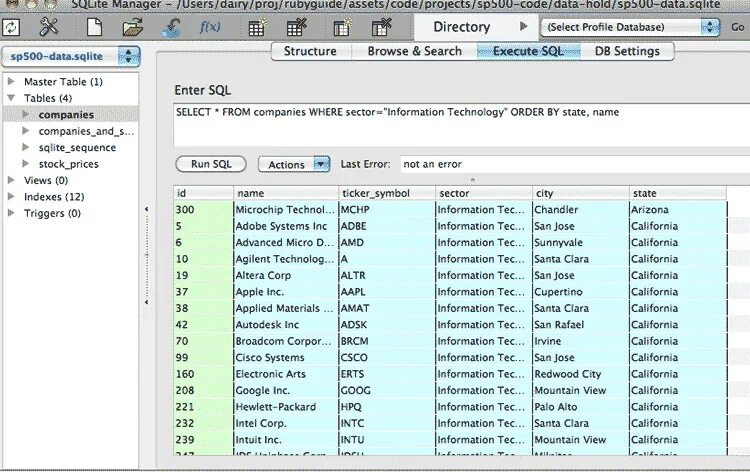Open the sp500-data.sqlite database selector
The width and height of the screenshot is (750, 472).
(71, 56)
